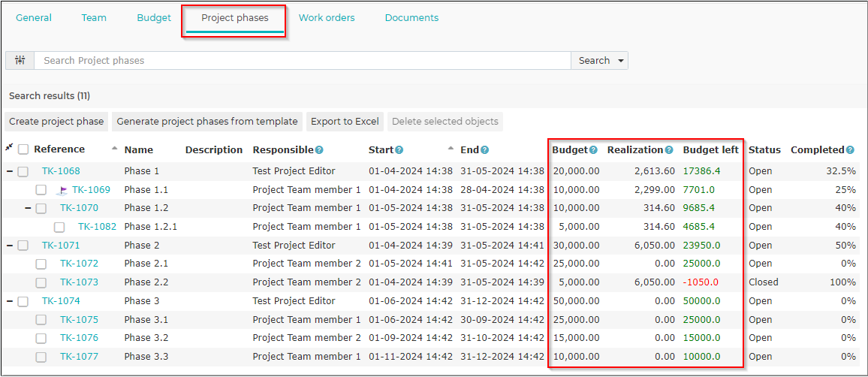Check the box for TK-1073 row
Image resolution: width=868 pixels, height=377 pixels.
(x=41, y=283)
